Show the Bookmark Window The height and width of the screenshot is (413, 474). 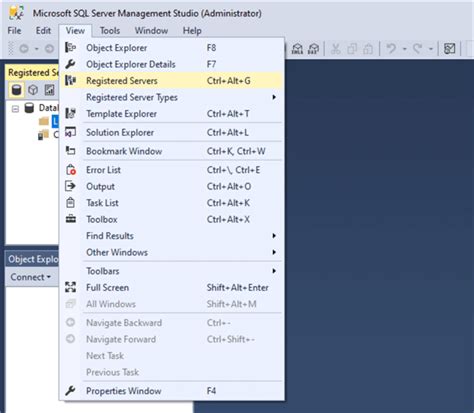172,151
